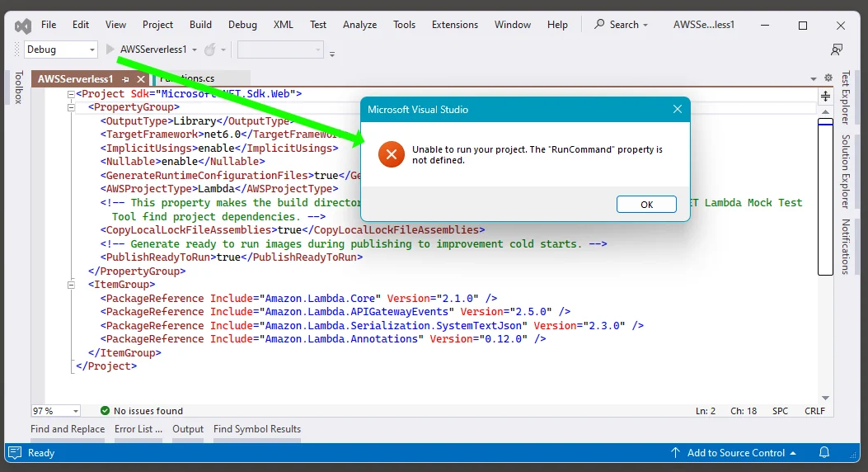Open the Toolbox side panel
This screenshot has width=868, height=472.
click(19, 87)
